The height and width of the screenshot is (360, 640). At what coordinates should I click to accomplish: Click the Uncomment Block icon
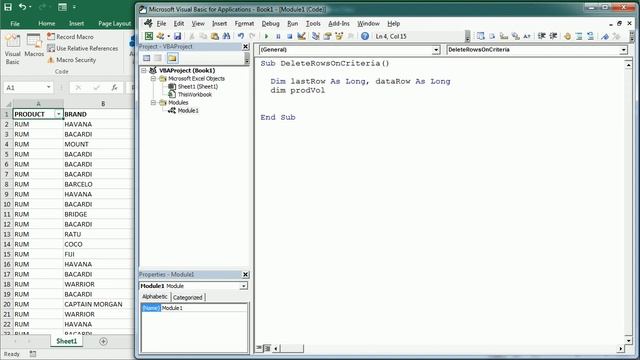coord(591,36)
